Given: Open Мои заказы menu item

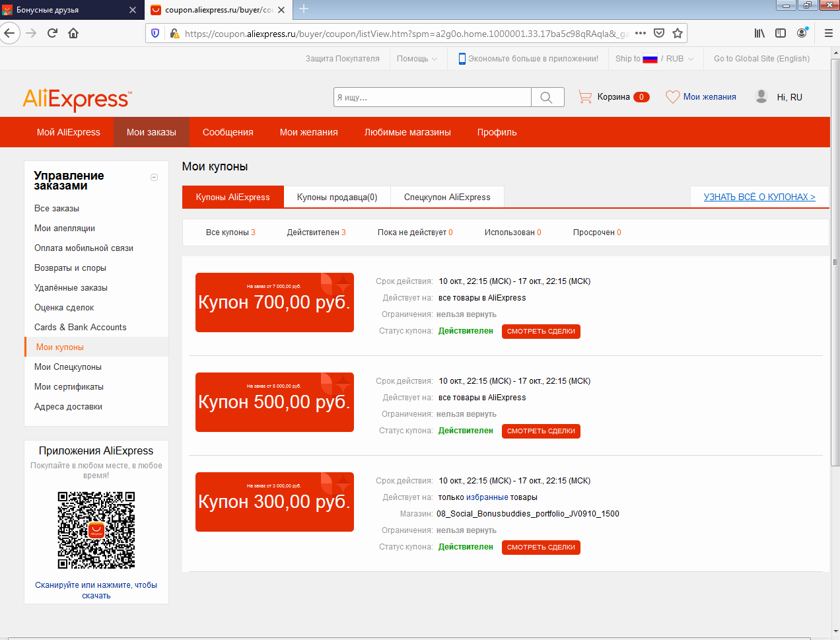Looking at the screenshot, I should click(x=151, y=132).
